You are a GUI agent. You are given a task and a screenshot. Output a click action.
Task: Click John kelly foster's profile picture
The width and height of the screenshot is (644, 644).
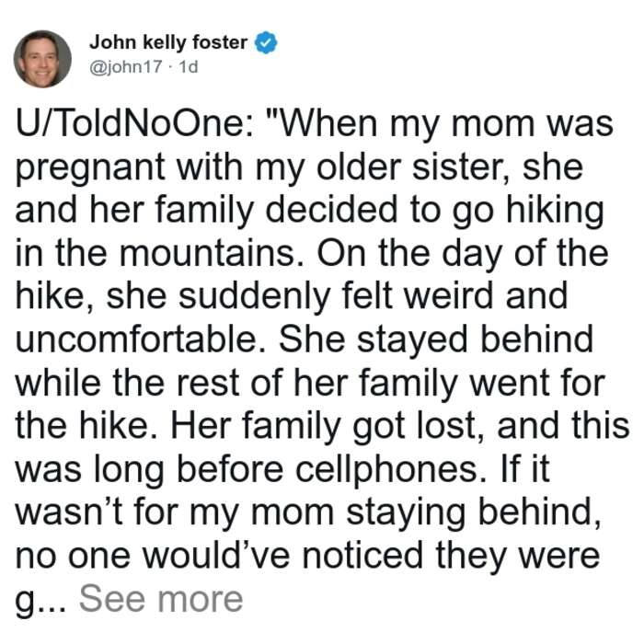(42, 59)
